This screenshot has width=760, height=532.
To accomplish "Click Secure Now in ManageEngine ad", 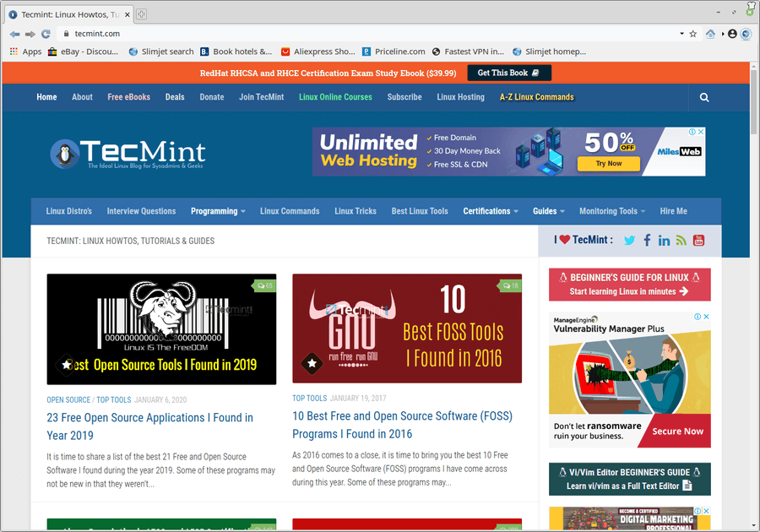I will (x=677, y=432).
